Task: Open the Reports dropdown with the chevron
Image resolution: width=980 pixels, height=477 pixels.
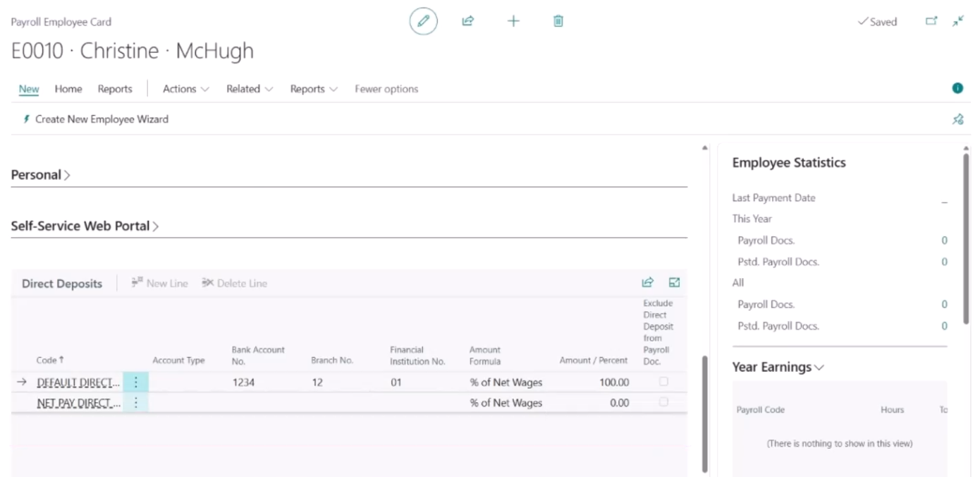Action: 314,89
